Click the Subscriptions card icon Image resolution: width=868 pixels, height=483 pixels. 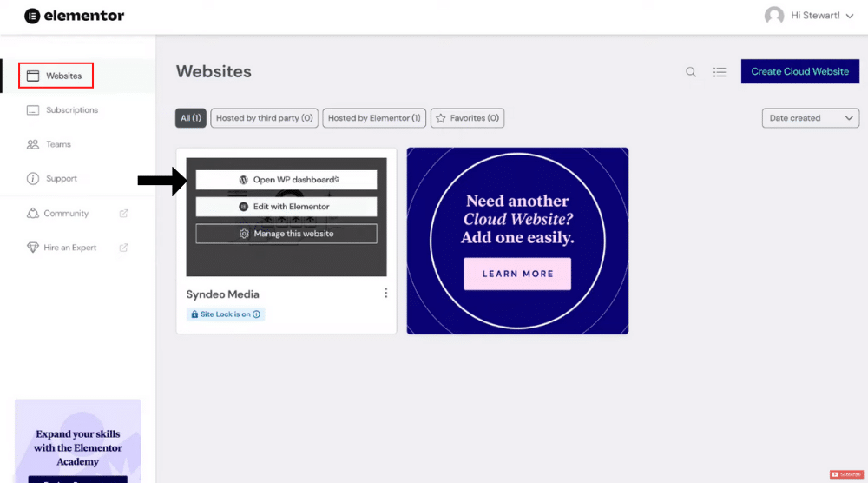(x=33, y=110)
